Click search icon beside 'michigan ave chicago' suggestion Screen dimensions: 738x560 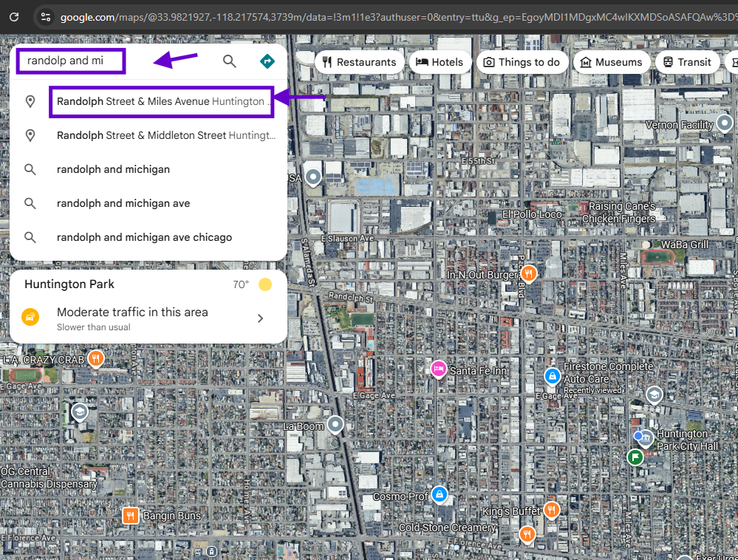(x=30, y=237)
